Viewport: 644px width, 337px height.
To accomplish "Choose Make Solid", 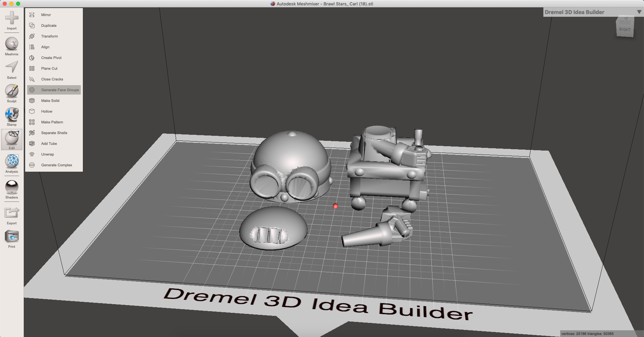I will click(54, 101).
